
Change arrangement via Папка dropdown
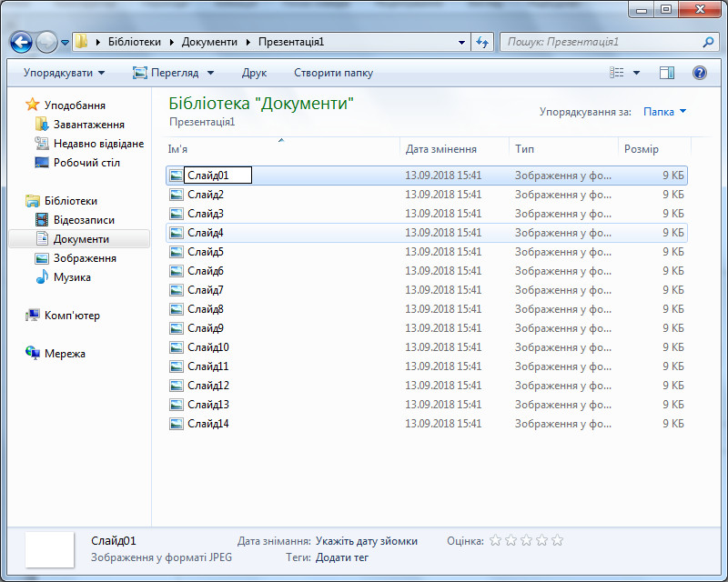[x=664, y=112]
